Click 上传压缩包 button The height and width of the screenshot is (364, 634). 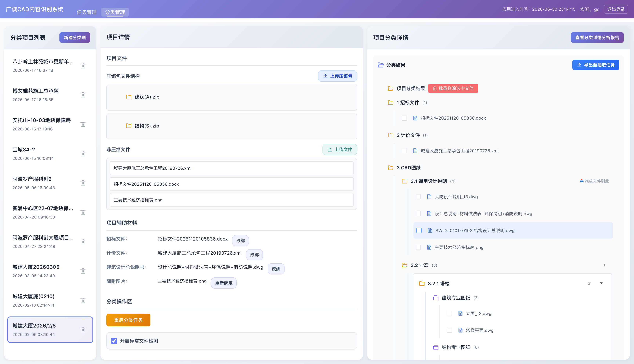337,76
